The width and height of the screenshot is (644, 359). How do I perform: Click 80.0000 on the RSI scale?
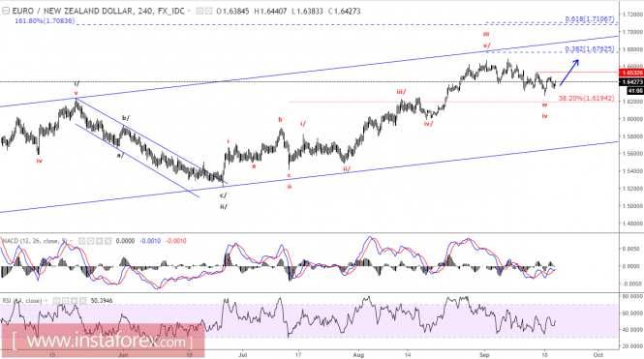[x=633, y=296]
